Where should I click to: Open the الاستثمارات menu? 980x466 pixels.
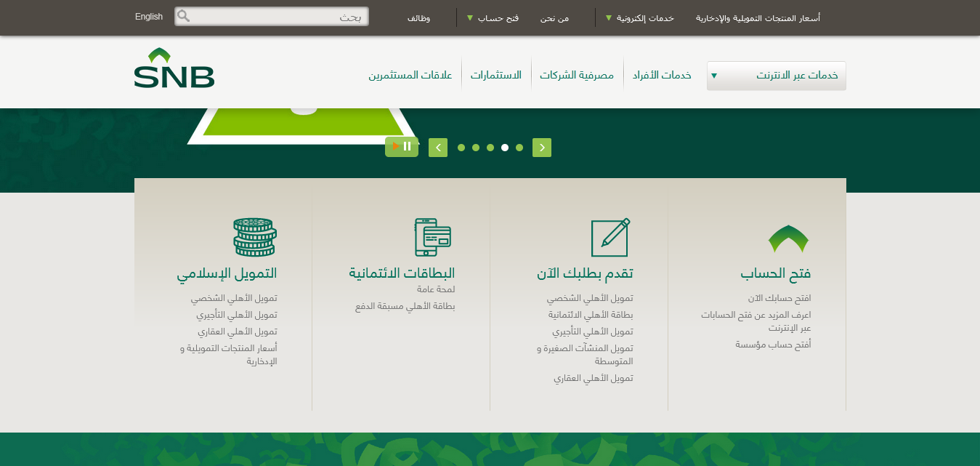(496, 76)
